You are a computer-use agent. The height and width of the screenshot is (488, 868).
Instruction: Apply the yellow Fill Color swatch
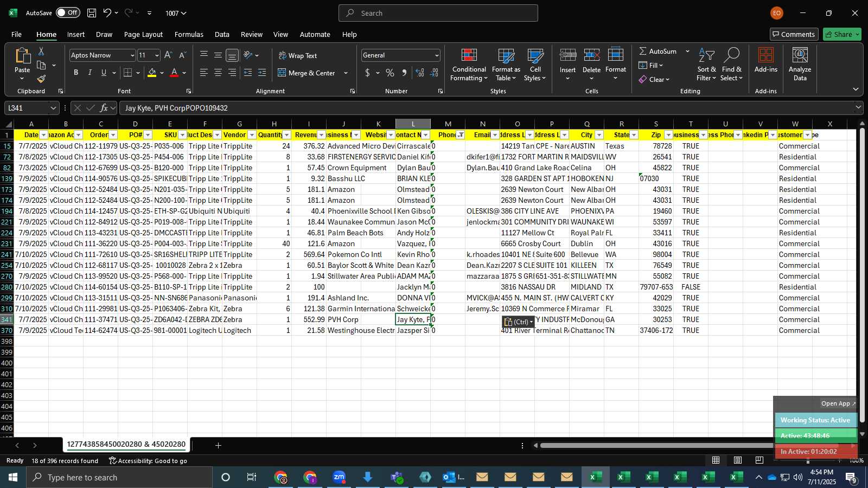(x=152, y=73)
